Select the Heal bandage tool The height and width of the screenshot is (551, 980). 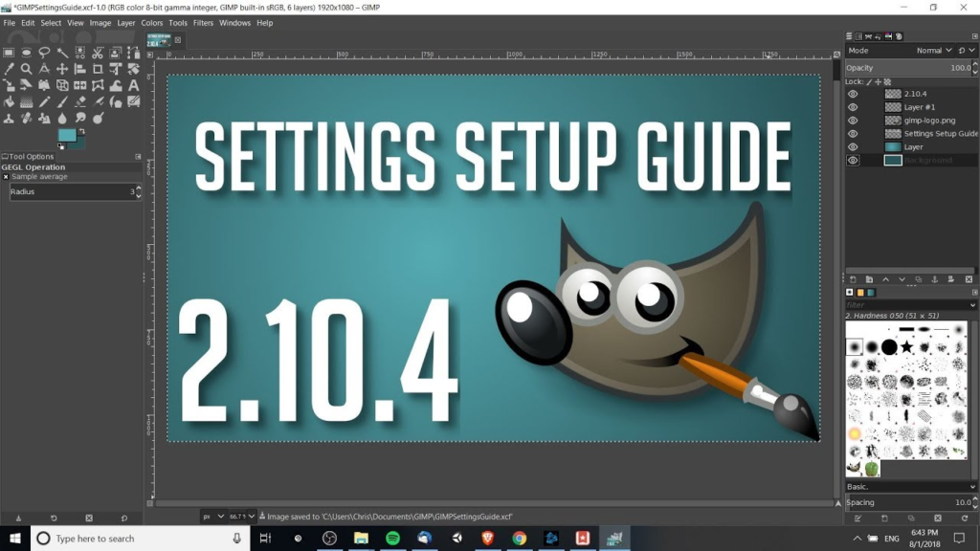pyautogui.click(x=26, y=118)
